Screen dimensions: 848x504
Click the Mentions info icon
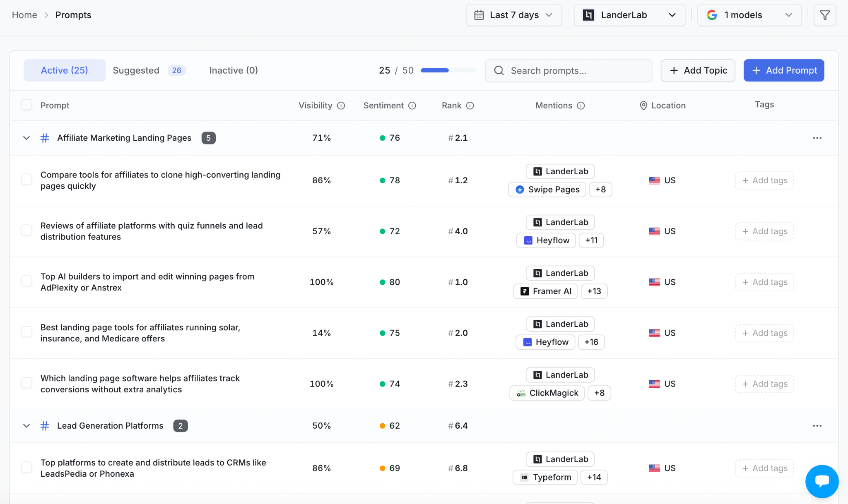coord(581,106)
